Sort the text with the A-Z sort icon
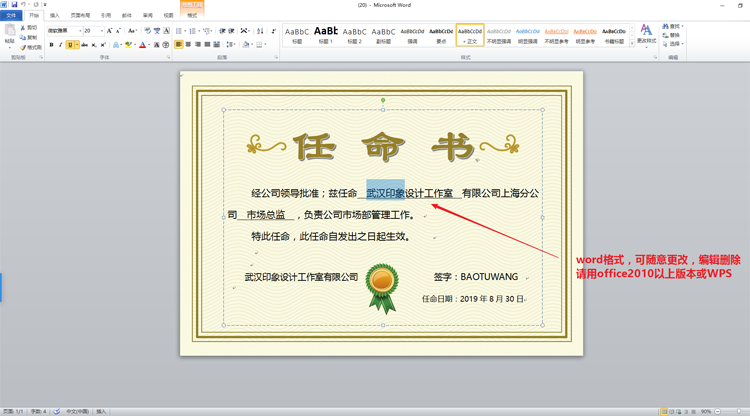Viewport: 750px width, 416px height. [x=260, y=31]
